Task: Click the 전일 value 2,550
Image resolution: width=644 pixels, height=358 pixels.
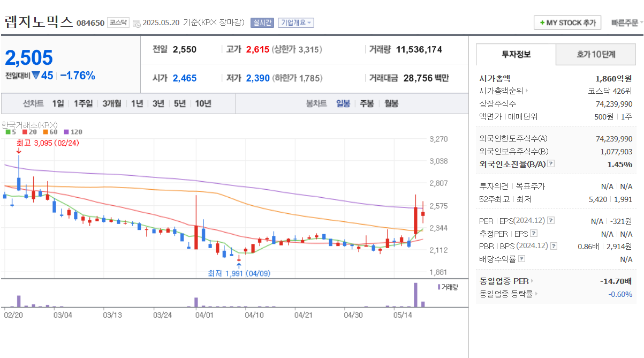Action: click(185, 49)
